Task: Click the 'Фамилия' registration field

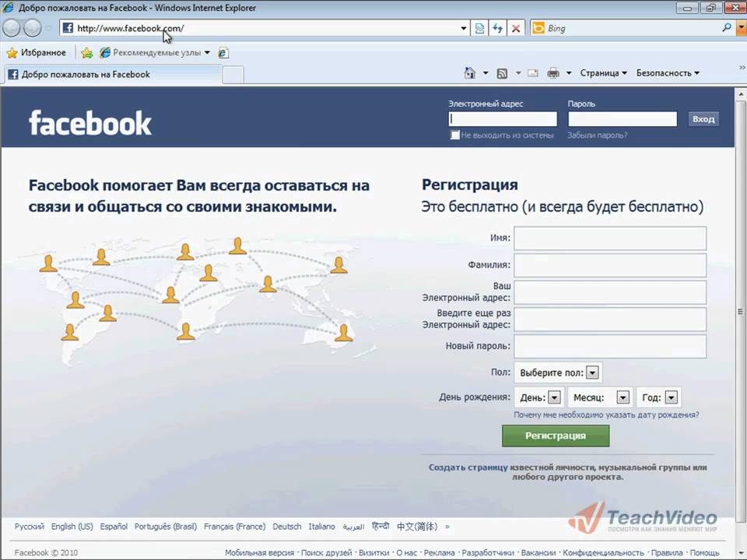Action: [x=610, y=265]
